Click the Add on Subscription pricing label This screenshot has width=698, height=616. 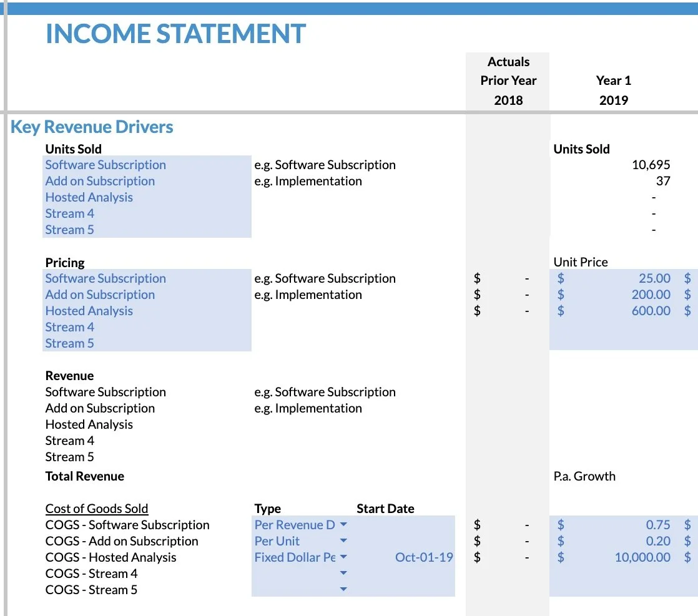point(99,294)
